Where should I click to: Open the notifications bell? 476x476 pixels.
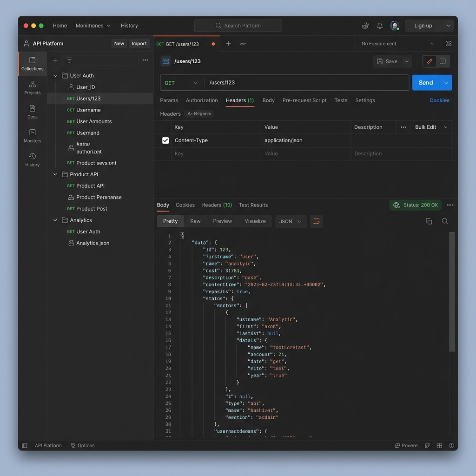tap(380, 26)
